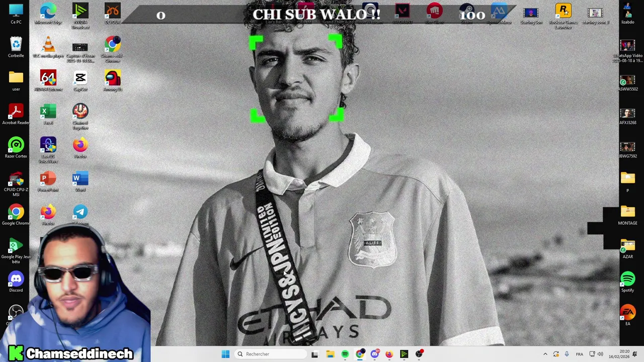Open Google Chrome desktop shortcut
This screenshot has width=644, height=362.
(x=16, y=215)
